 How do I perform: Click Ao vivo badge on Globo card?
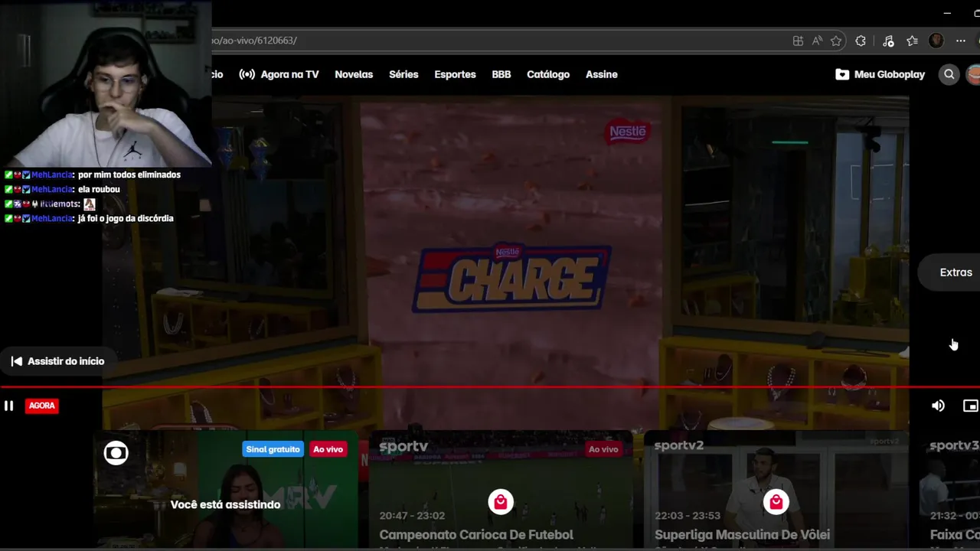pyautogui.click(x=328, y=449)
